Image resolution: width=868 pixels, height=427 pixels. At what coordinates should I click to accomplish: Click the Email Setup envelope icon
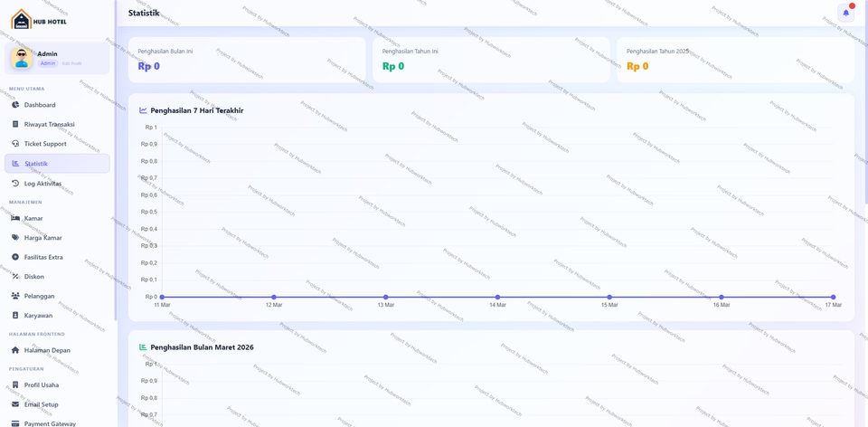point(15,404)
